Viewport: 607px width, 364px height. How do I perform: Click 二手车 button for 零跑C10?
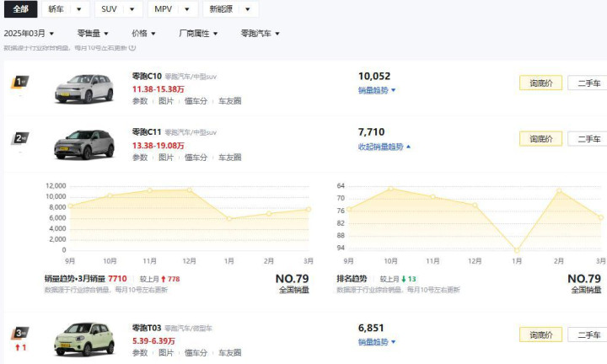click(588, 83)
